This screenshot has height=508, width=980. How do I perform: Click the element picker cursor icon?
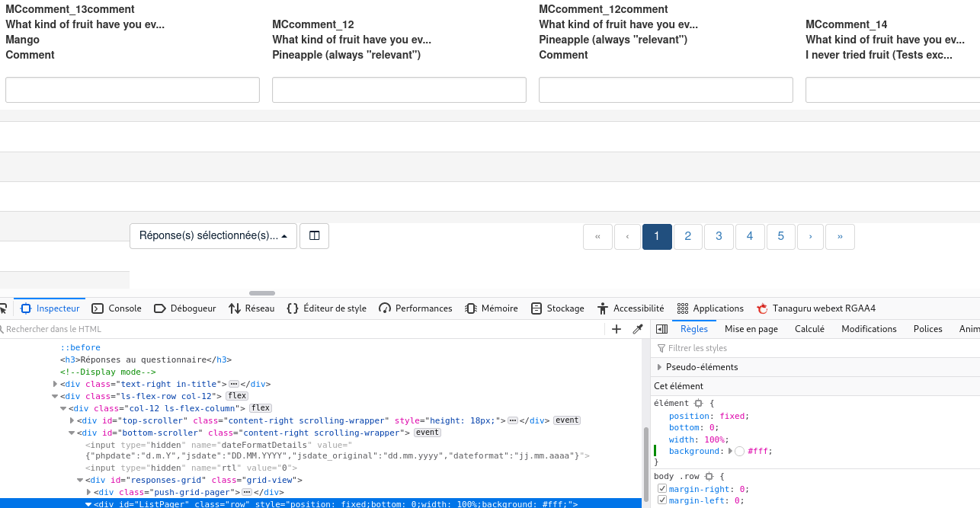[3, 308]
